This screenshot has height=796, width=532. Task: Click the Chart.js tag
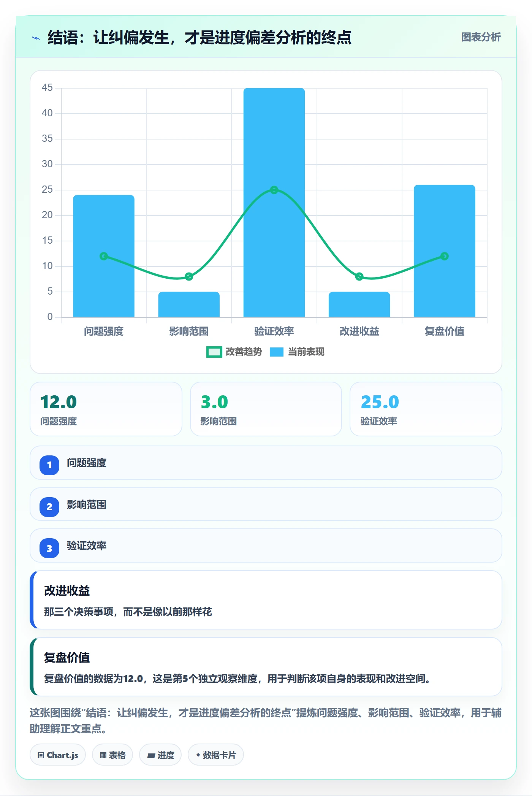click(x=58, y=755)
